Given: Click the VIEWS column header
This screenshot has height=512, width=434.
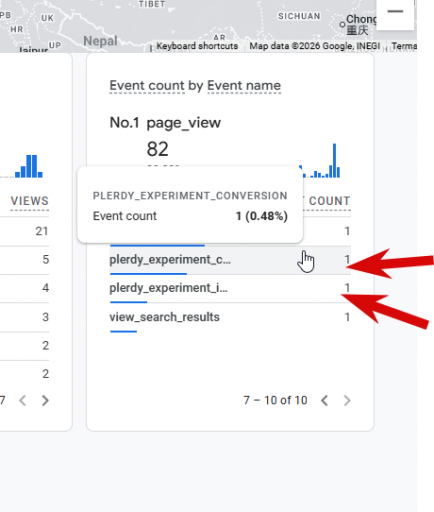Looking at the screenshot, I should coord(30,201).
